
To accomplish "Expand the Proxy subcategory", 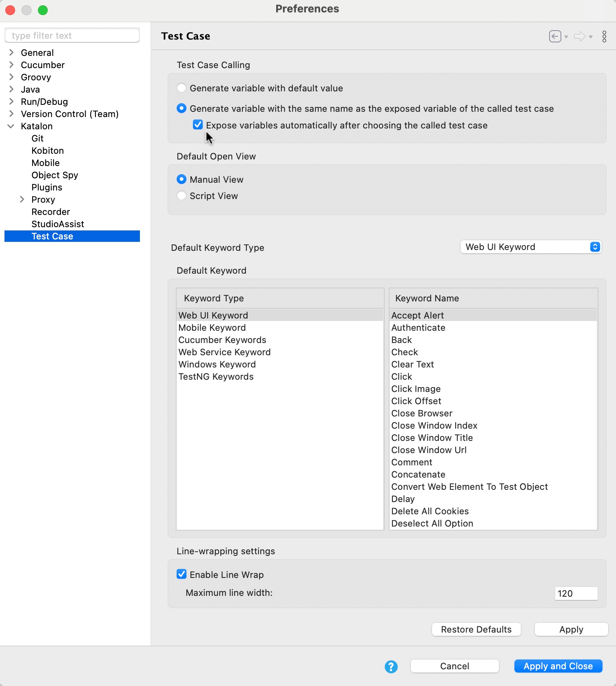I will tap(22, 199).
